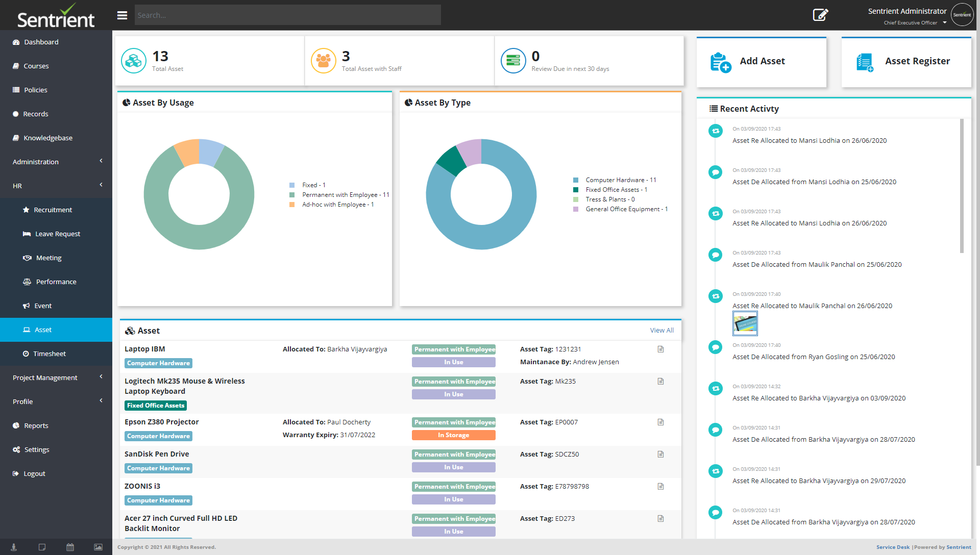Toggle the hamburger menu beside the search bar
980x555 pixels.
tap(122, 15)
